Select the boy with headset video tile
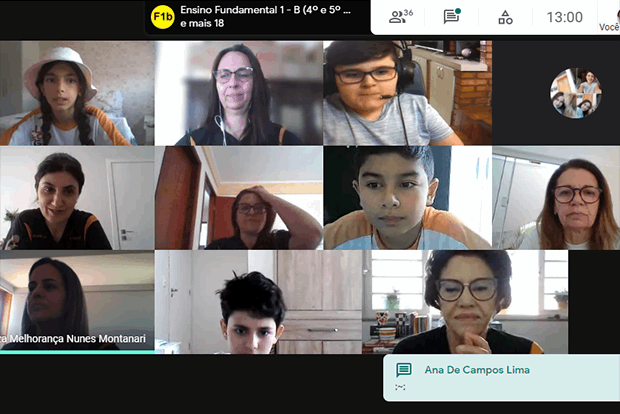Image resolution: width=620 pixels, height=414 pixels. [x=408, y=93]
